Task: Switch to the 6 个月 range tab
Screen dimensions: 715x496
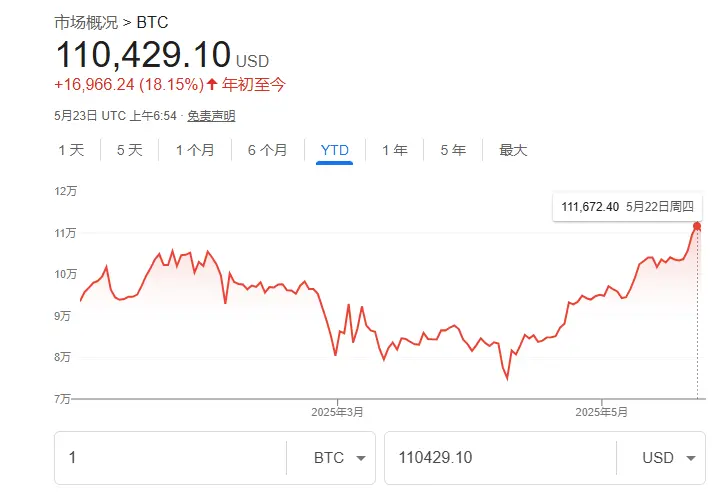Action: [x=267, y=150]
